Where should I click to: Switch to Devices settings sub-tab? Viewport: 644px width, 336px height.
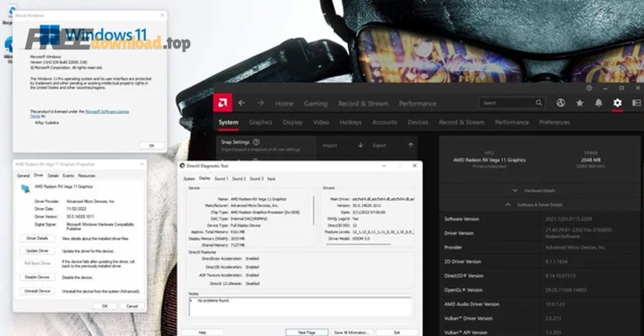point(418,122)
